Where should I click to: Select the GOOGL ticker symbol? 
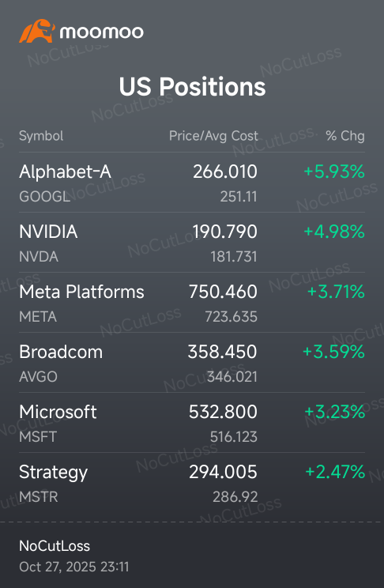[x=44, y=197]
